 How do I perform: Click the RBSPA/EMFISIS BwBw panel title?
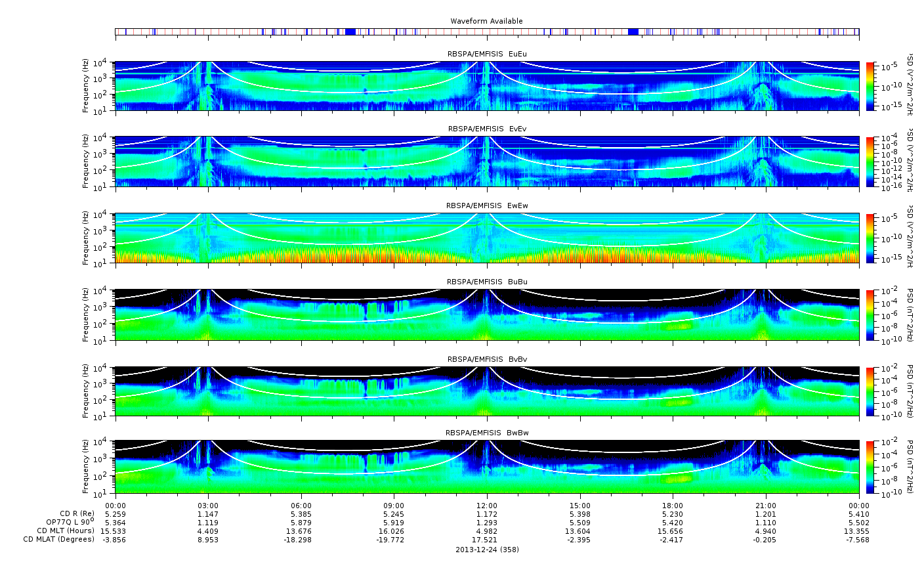(486, 433)
